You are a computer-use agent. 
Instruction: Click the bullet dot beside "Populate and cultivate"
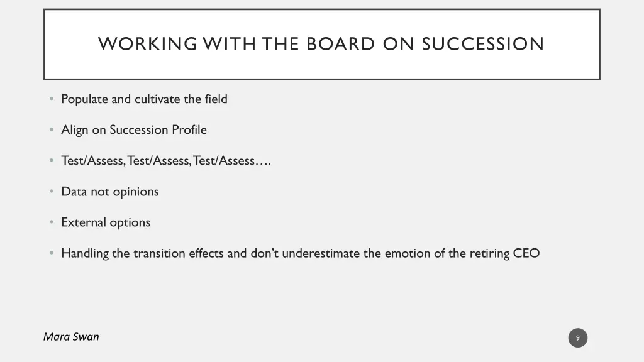pyautogui.click(x=51, y=99)
